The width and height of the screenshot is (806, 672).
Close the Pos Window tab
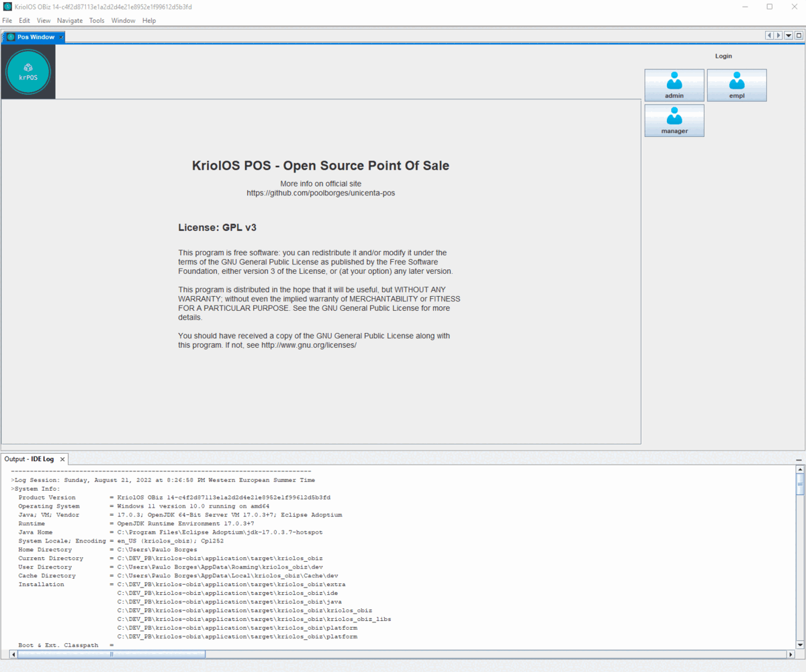click(61, 37)
